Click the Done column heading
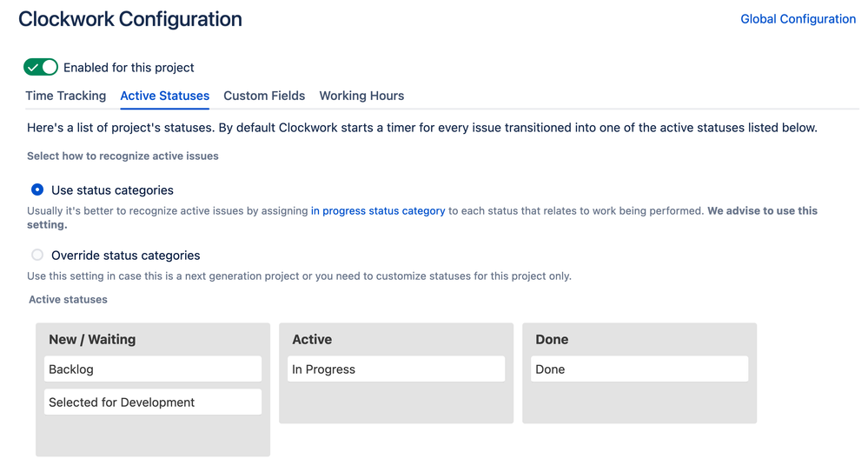 coord(552,339)
